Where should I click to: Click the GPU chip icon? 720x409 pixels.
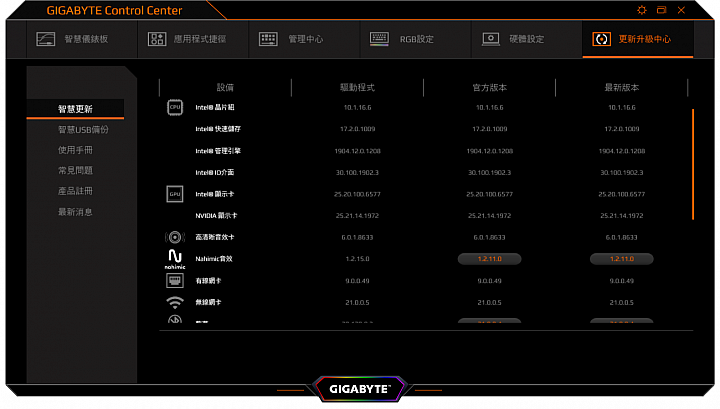175,194
